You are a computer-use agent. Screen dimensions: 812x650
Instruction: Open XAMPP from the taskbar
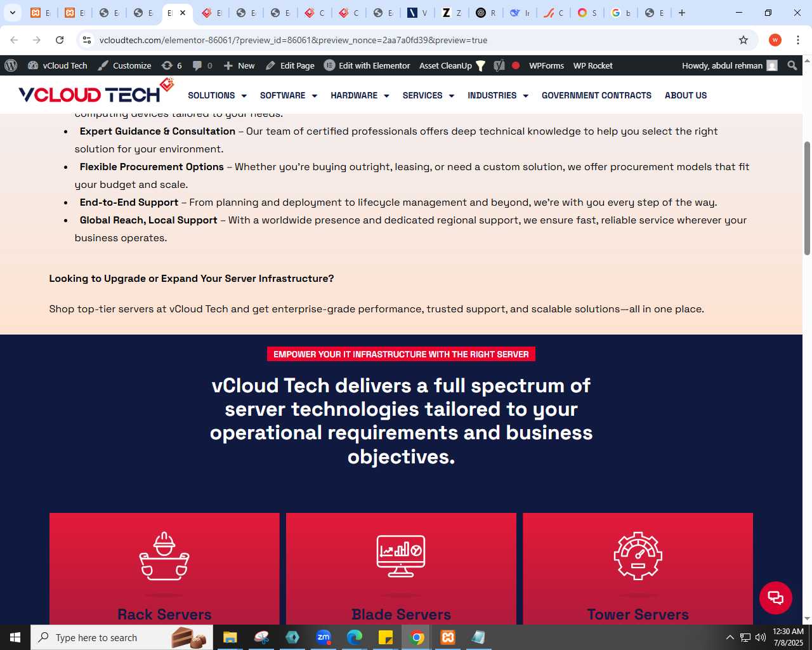[448, 637]
